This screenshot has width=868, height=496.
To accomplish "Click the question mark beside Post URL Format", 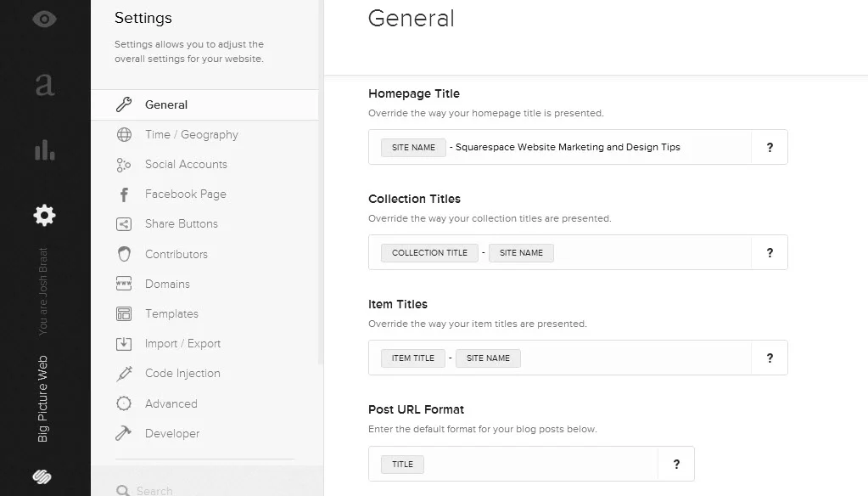I will point(675,464).
